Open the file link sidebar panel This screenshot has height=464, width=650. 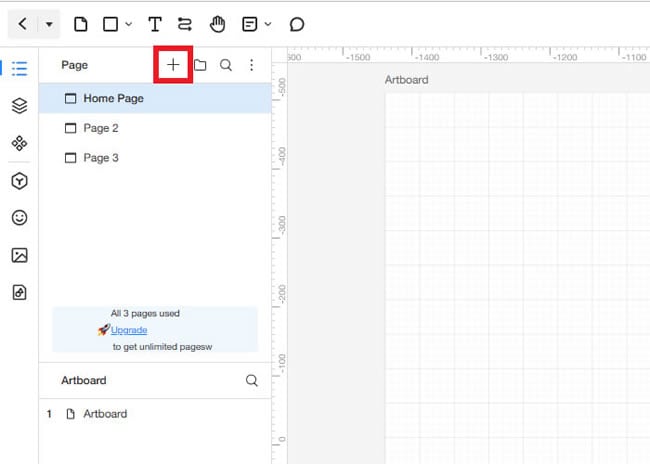coord(19,292)
